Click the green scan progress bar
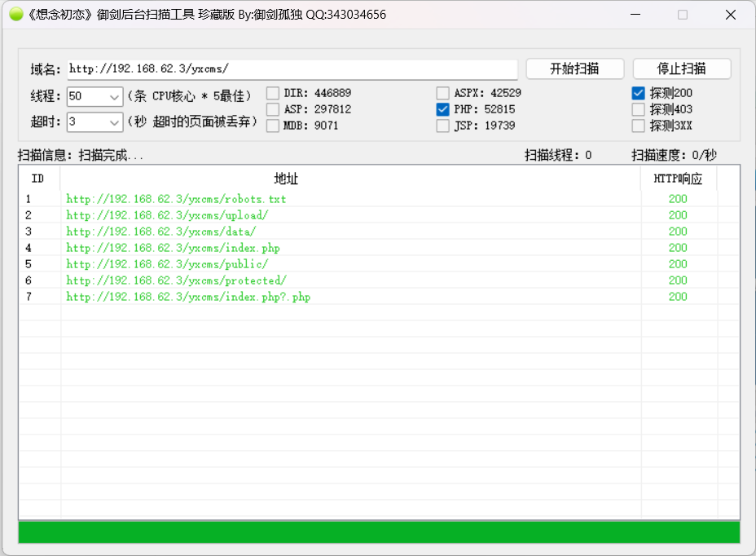756x556 pixels. click(x=379, y=532)
